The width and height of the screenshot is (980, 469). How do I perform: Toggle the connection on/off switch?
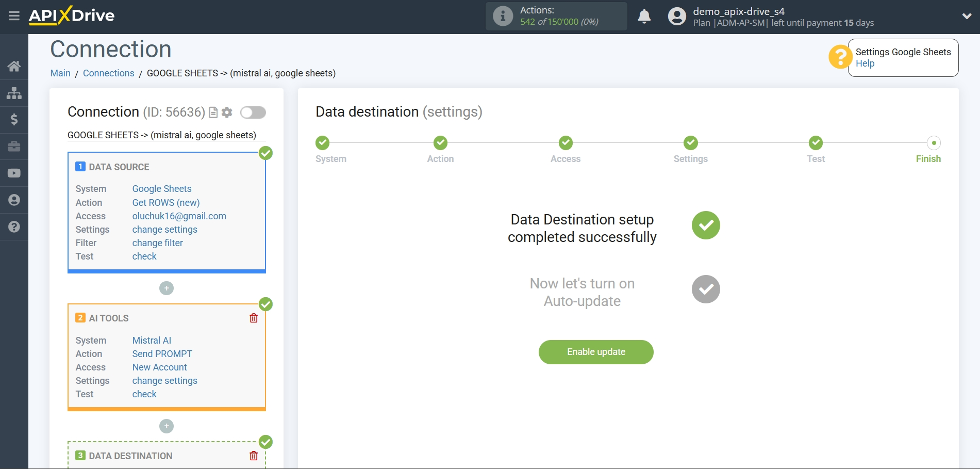point(253,112)
